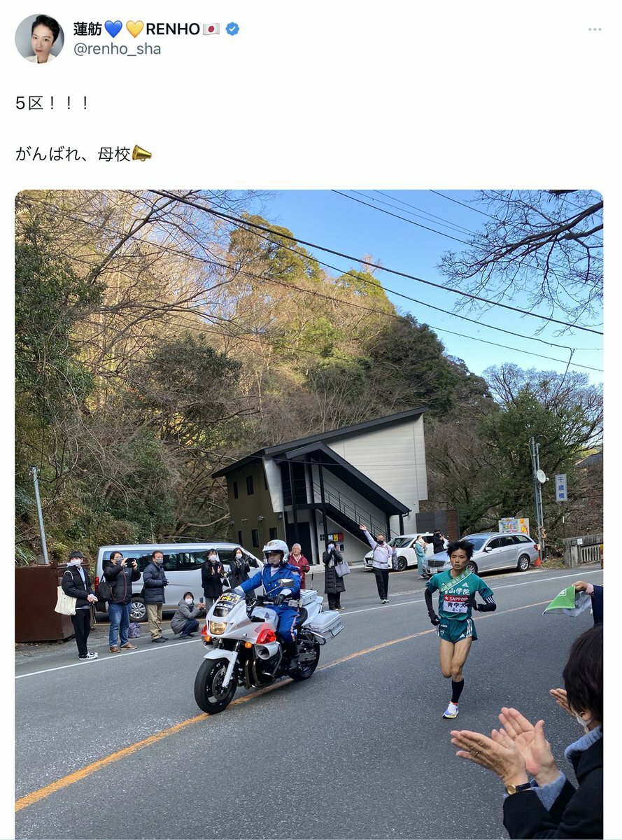Open the author's profile avatar

coord(39,38)
